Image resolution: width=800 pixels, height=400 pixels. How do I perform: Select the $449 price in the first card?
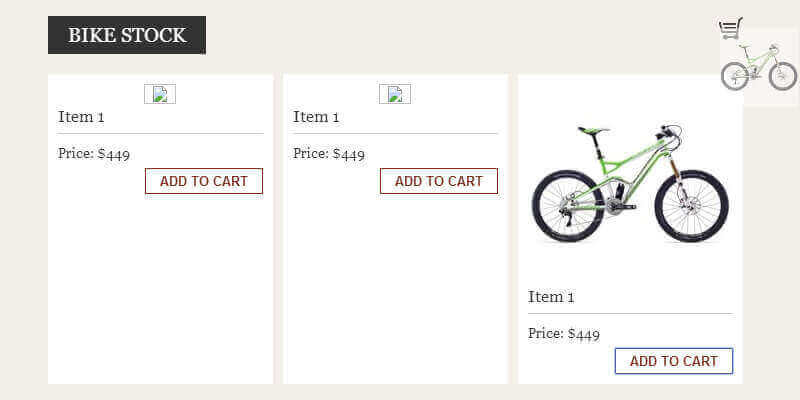(114, 154)
